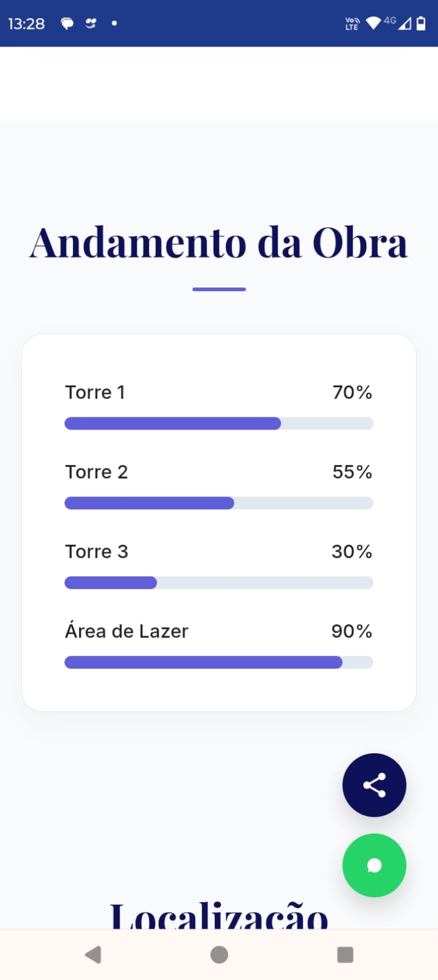
Task: Click the Torre 1 progress bar
Action: [x=219, y=424]
